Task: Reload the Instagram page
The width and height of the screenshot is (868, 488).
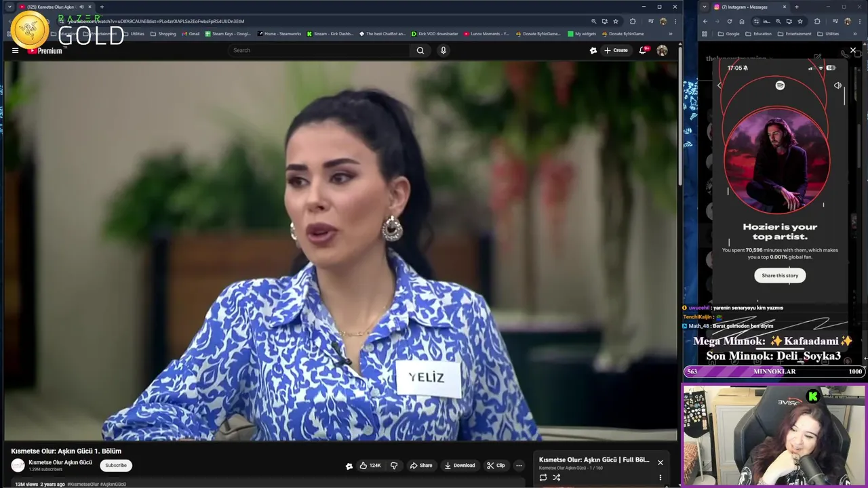Action: point(729,21)
